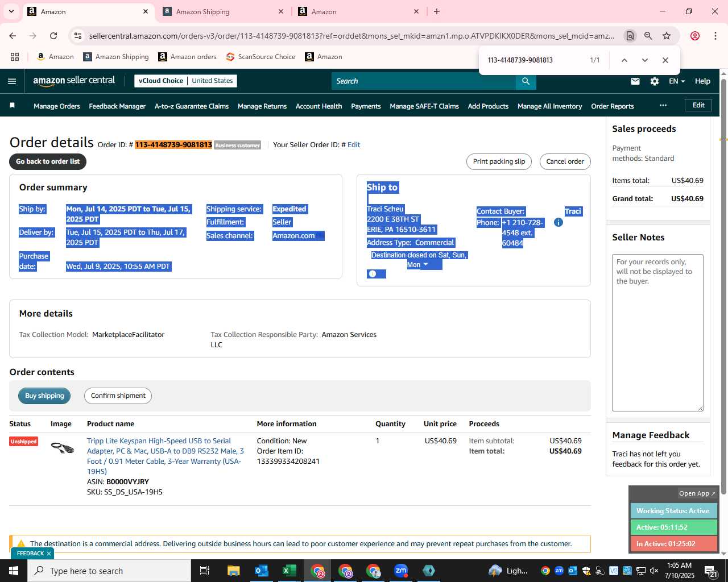Click the Seller Central search field
Viewport: 728px width, 582px height.
[x=424, y=81]
